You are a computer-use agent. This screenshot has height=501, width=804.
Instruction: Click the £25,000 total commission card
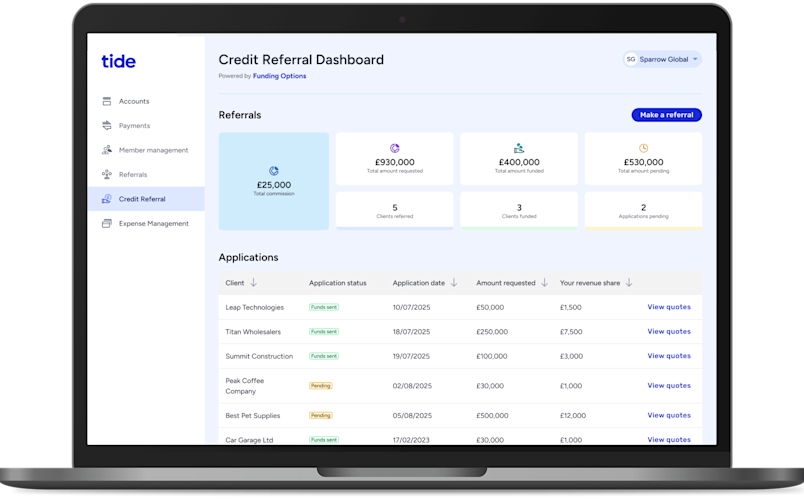pyautogui.click(x=274, y=181)
